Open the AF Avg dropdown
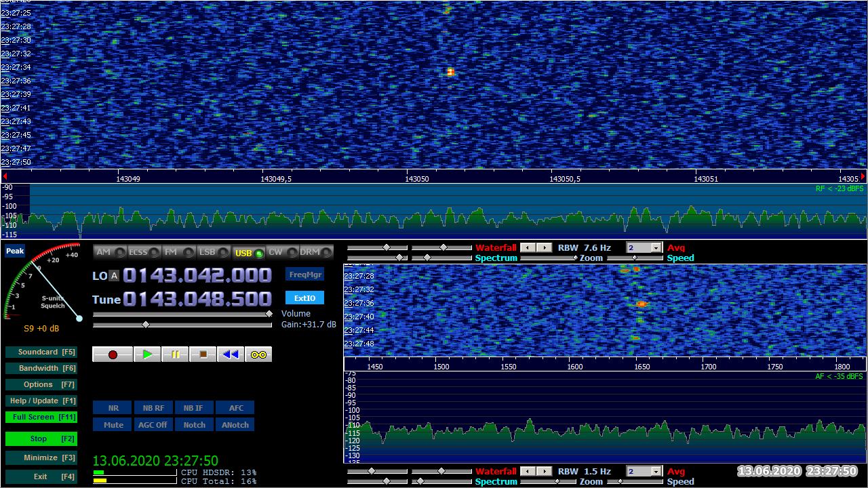Image resolution: width=868 pixels, height=488 pixels. coord(656,472)
